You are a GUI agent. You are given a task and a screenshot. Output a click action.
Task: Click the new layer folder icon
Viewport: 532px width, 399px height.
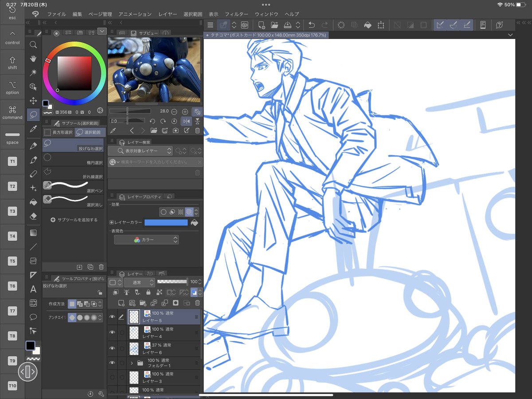[x=143, y=303]
